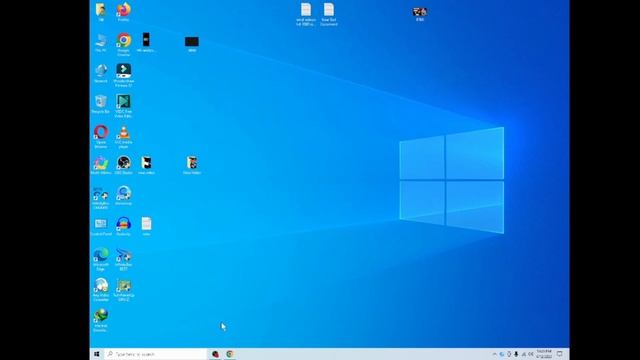
Task: Open the Windows Start button
Action: (97, 354)
